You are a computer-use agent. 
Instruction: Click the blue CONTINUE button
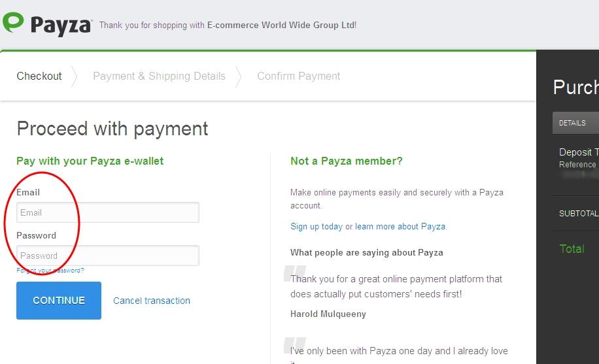(x=59, y=301)
